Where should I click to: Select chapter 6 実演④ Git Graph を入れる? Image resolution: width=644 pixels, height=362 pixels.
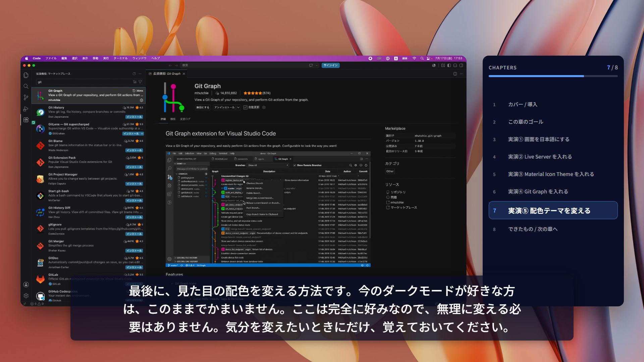[x=553, y=192]
